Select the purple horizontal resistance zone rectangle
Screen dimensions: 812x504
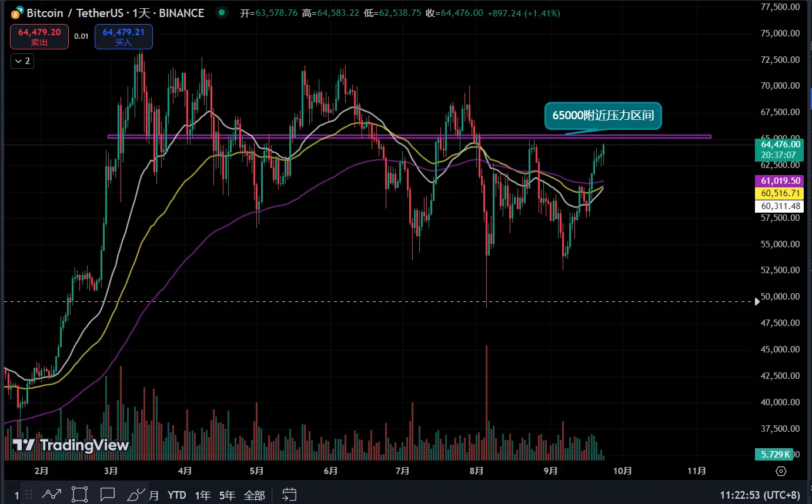tap(409, 137)
